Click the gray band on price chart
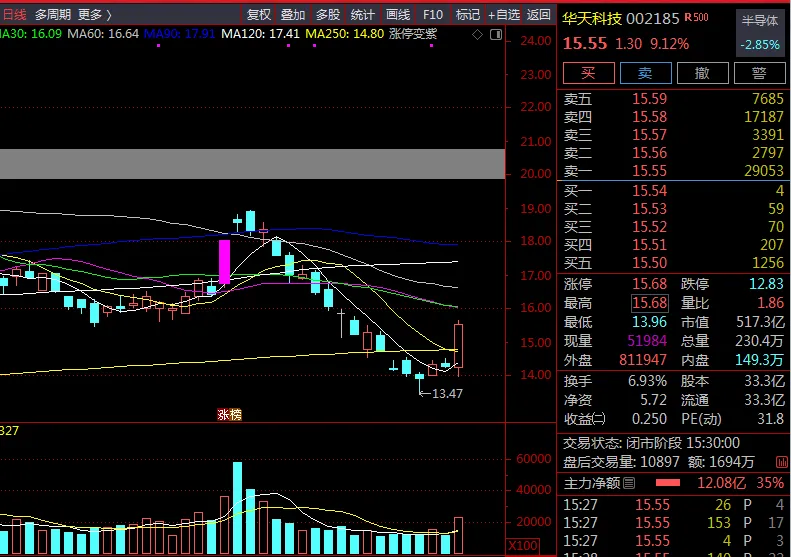 coord(252,164)
